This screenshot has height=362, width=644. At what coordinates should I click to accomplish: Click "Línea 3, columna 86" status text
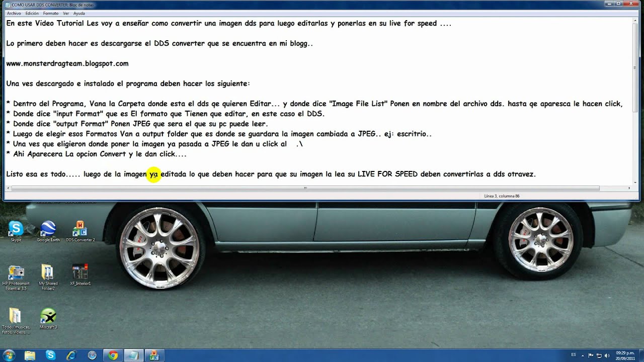pos(502,196)
